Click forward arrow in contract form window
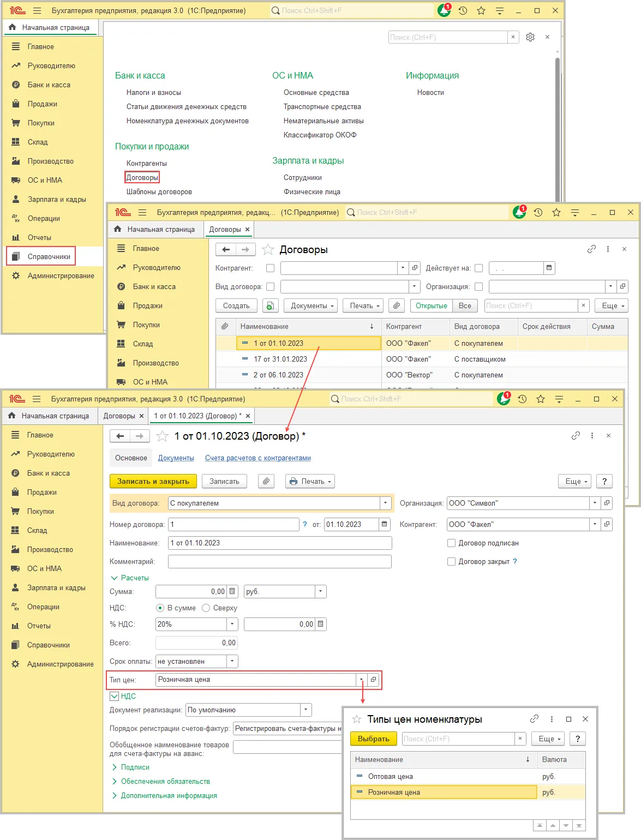The width and height of the screenshot is (641, 840). (140, 436)
